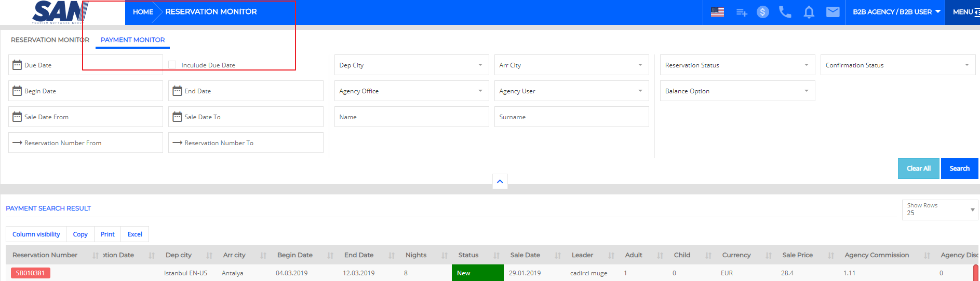Toggle the Include Due Date checkbox
The height and width of the screenshot is (281, 980).
coord(172,65)
